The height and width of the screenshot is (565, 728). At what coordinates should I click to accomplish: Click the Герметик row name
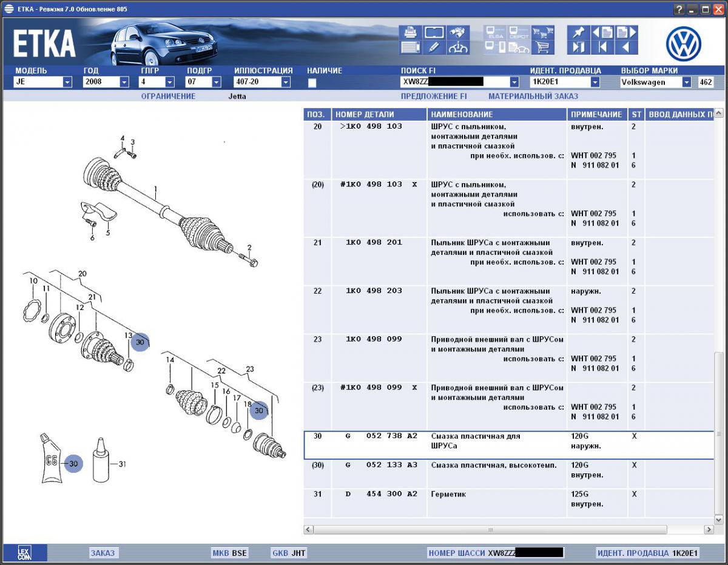pyautogui.click(x=448, y=494)
